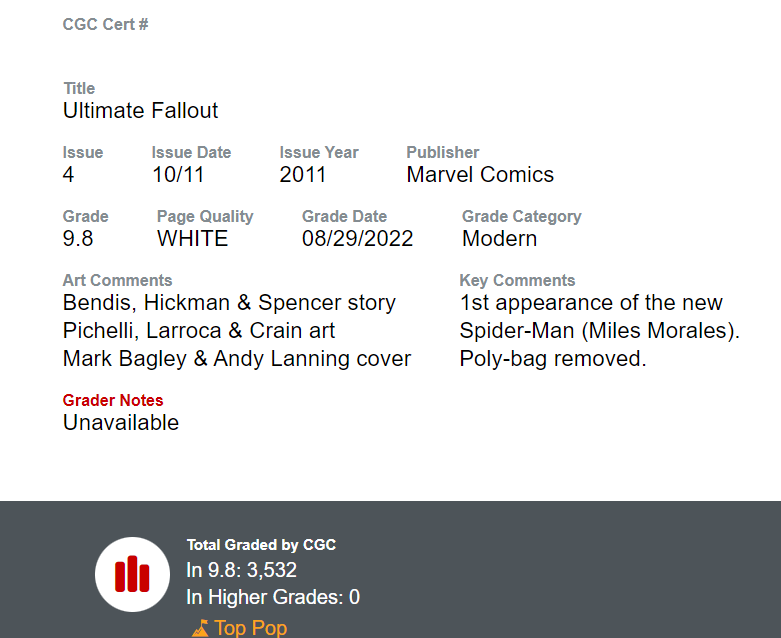
Task: Click the Key Comments Miles Morales text
Action: 600,331
